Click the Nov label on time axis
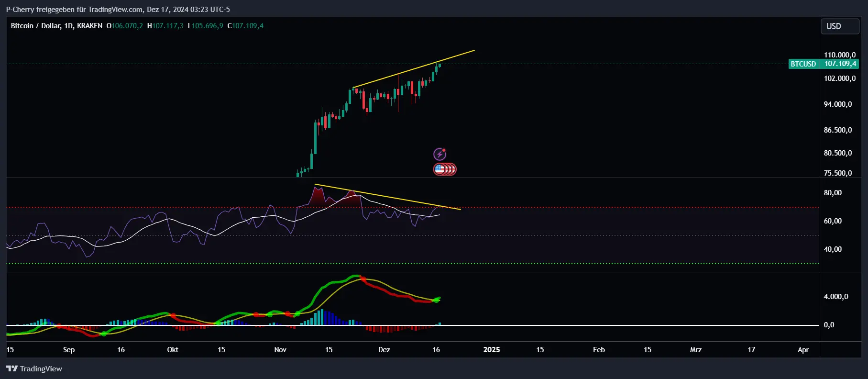 (x=280, y=350)
